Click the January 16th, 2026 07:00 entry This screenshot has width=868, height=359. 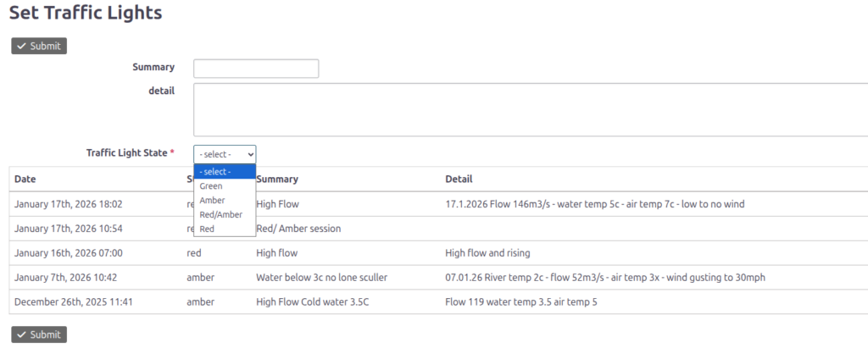pyautogui.click(x=69, y=253)
